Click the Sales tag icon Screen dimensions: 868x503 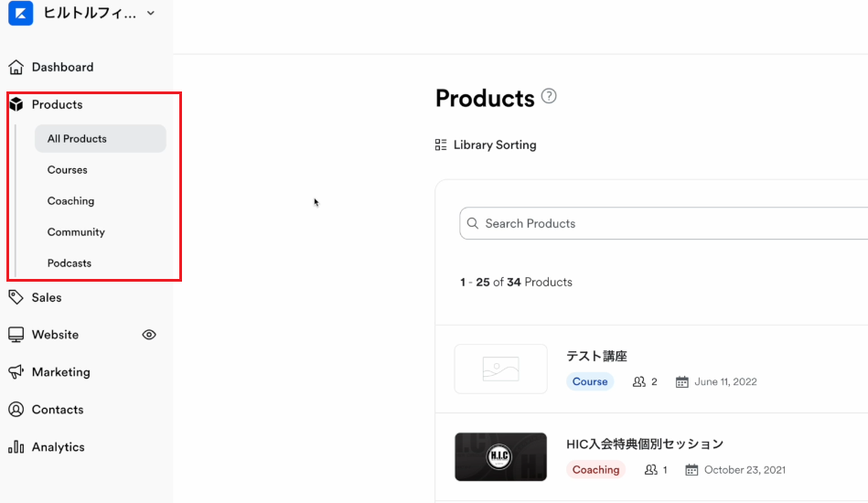click(x=16, y=297)
